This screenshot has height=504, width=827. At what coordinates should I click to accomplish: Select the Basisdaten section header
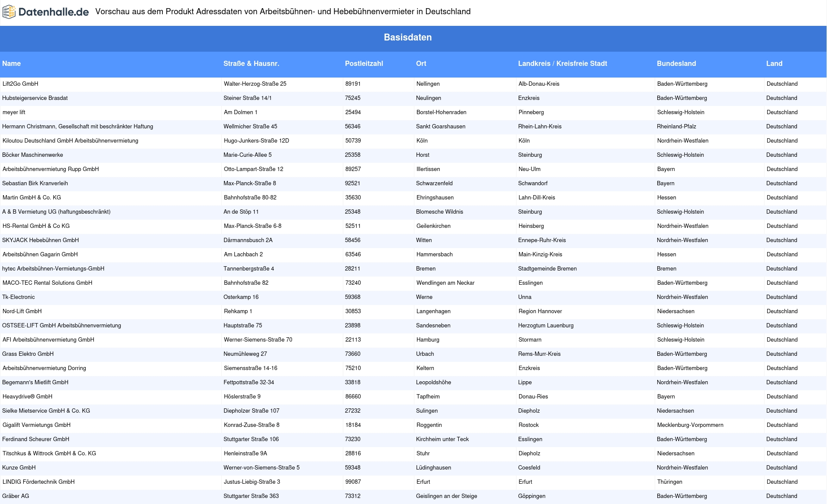tap(407, 37)
